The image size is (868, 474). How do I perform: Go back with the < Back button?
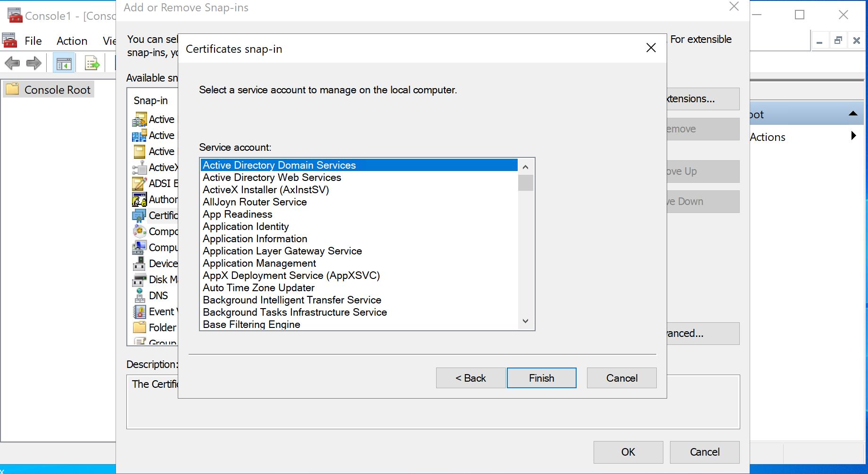point(471,378)
